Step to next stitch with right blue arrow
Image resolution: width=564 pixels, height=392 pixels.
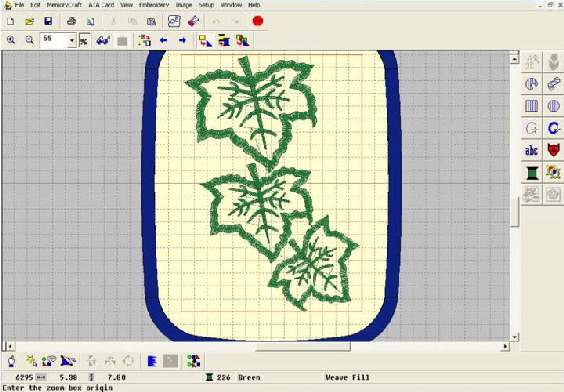(x=182, y=40)
